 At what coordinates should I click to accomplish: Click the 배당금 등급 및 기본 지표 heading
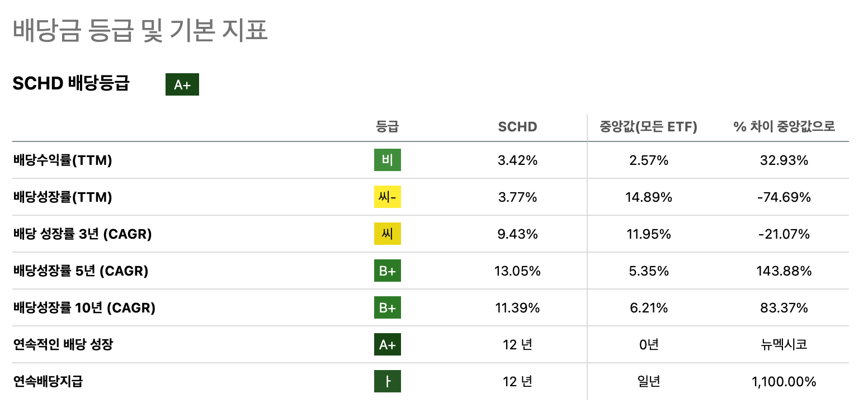140,30
